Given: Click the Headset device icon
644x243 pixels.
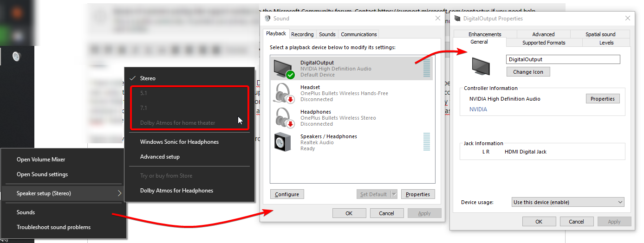Looking at the screenshot, I should point(284,93).
